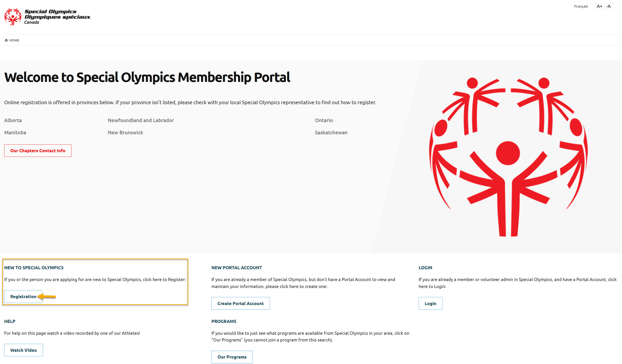Switch language to Français
The width and height of the screenshot is (622, 364).
[581, 6]
